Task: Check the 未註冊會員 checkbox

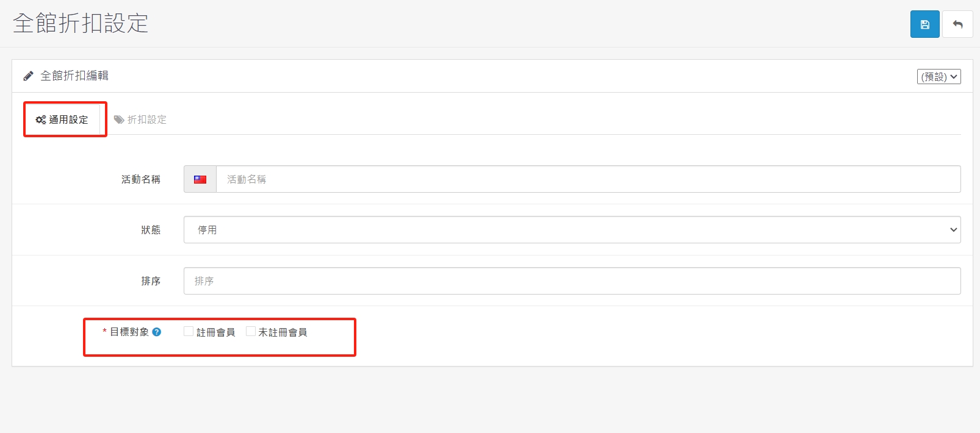Action: click(251, 331)
